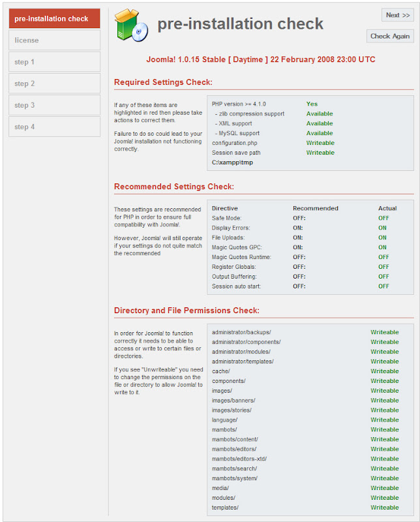
Task: Click the cache/ directory entry
Action: 220,371
